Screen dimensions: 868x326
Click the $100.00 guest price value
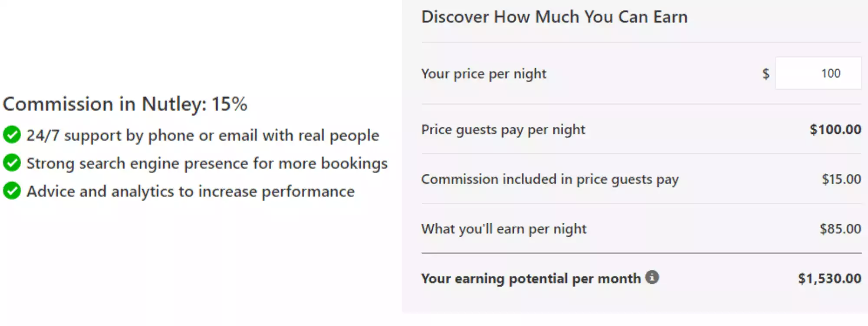[835, 129]
